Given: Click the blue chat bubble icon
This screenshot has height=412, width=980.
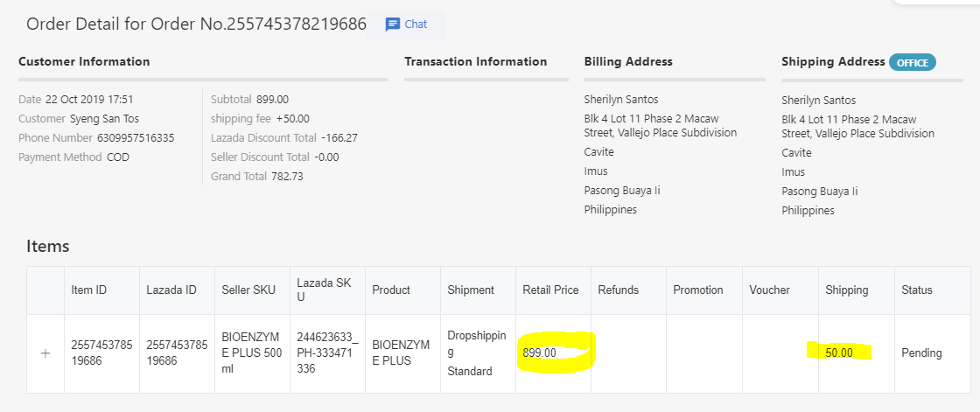Looking at the screenshot, I should coord(393,24).
